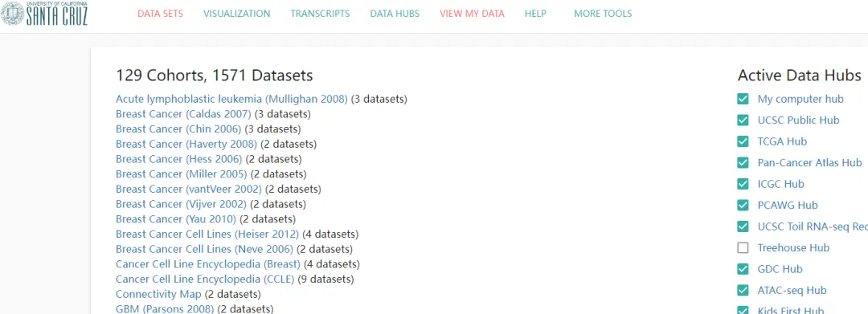
Task: Open GBM (Parsons 2008) cohort
Action: [165, 308]
